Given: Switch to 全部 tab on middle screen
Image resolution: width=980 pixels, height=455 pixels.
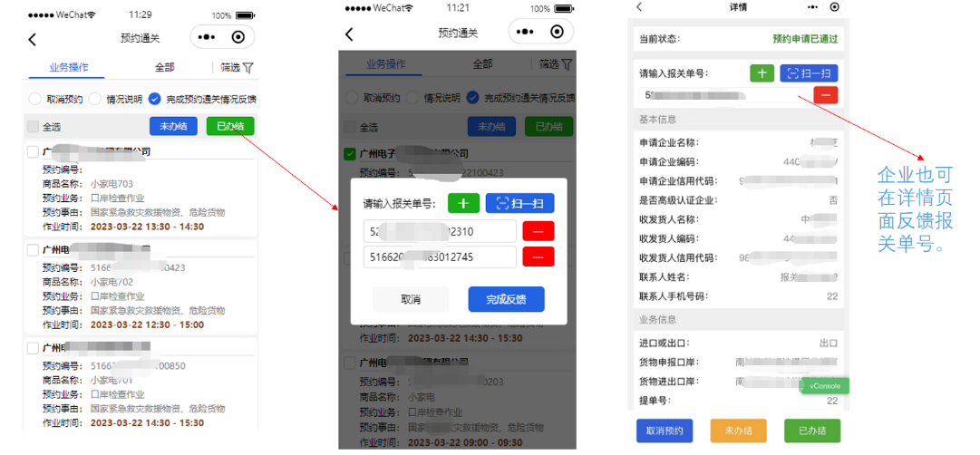Looking at the screenshot, I should click(482, 63).
